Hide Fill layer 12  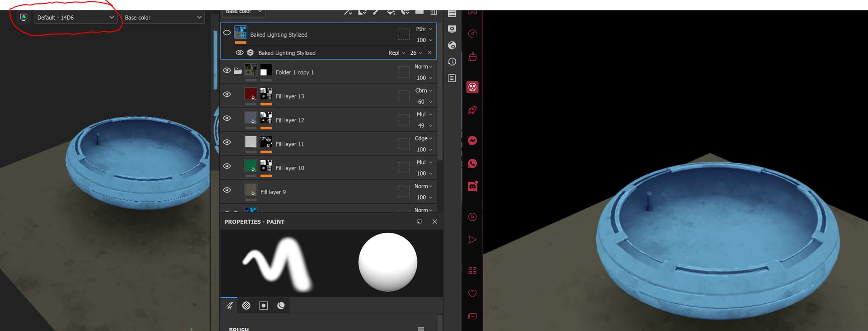tap(227, 118)
